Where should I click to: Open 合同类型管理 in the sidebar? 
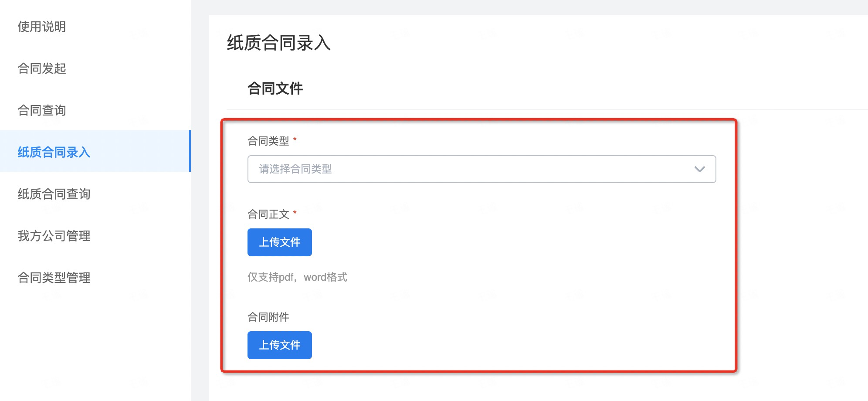pos(54,278)
